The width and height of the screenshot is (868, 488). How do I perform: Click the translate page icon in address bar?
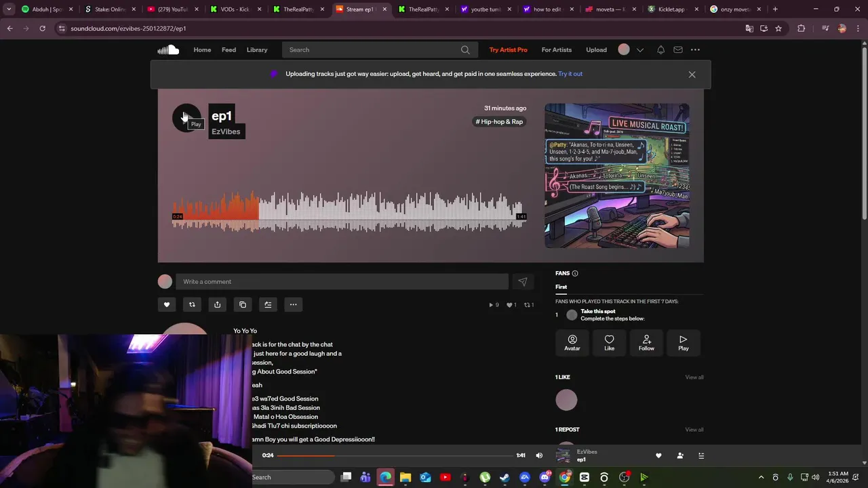tap(749, 28)
